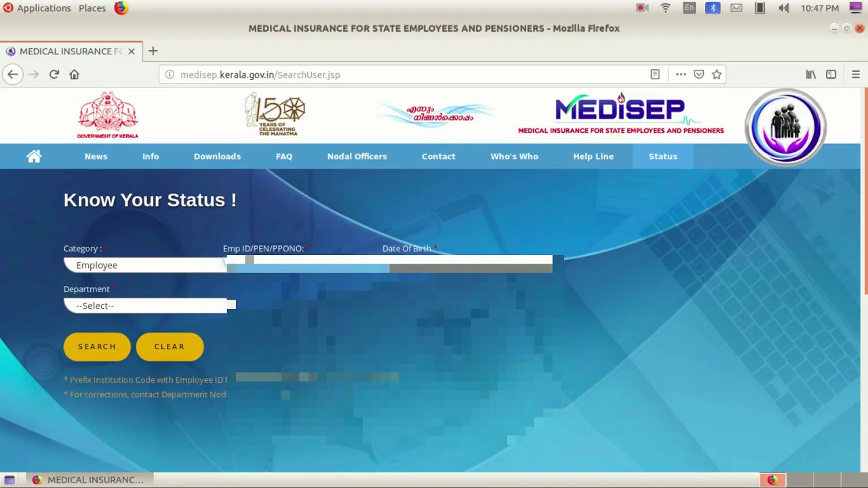
Task: Open Firefox hamburger menu
Action: coord(856,75)
